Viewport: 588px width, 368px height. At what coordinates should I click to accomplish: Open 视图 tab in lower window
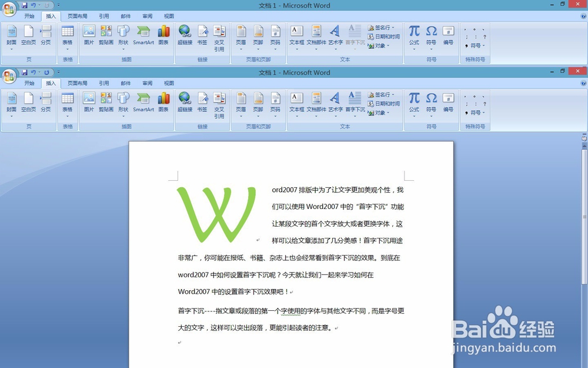click(x=169, y=83)
